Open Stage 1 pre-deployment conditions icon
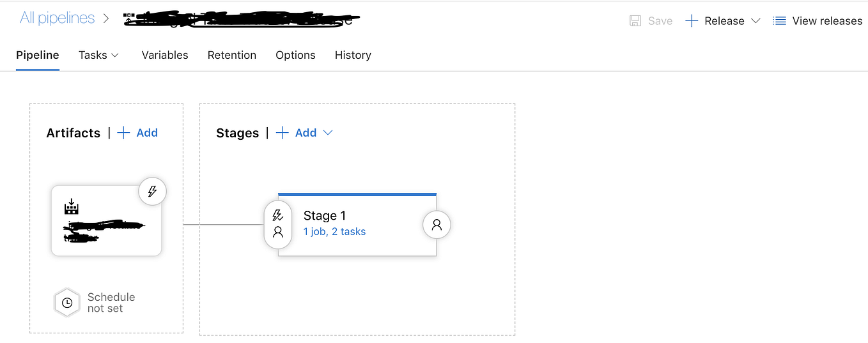The image size is (868, 343). (x=277, y=224)
